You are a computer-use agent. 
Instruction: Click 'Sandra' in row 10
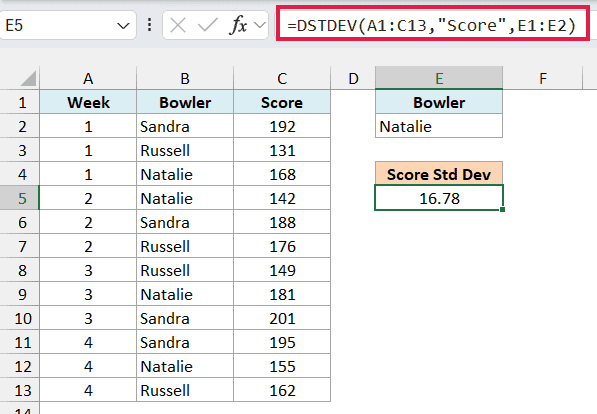coord(185,318)
